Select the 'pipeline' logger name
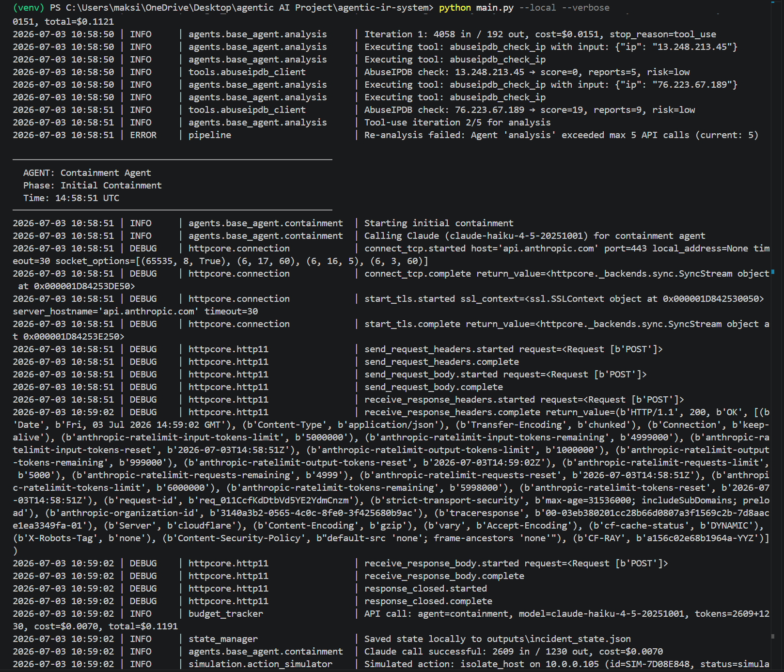This screenshot has height=672, width=784. (210, 135)
